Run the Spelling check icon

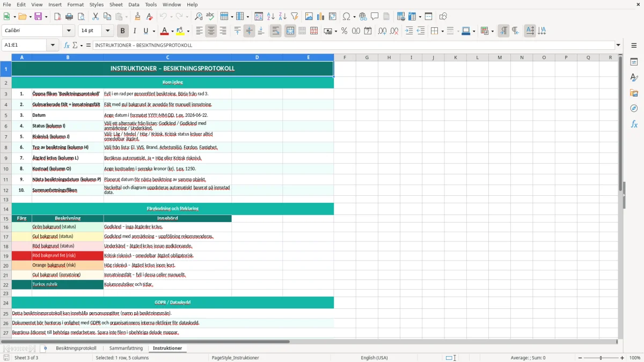coord(210,17)
